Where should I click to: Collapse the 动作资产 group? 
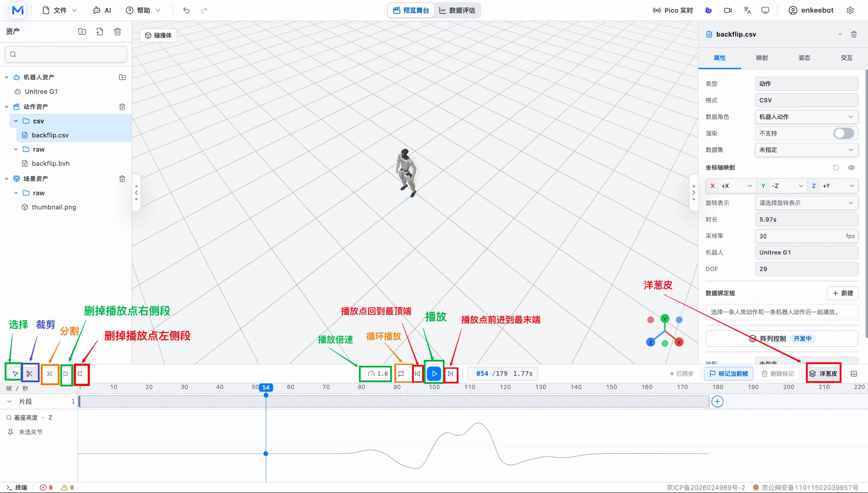6,107
